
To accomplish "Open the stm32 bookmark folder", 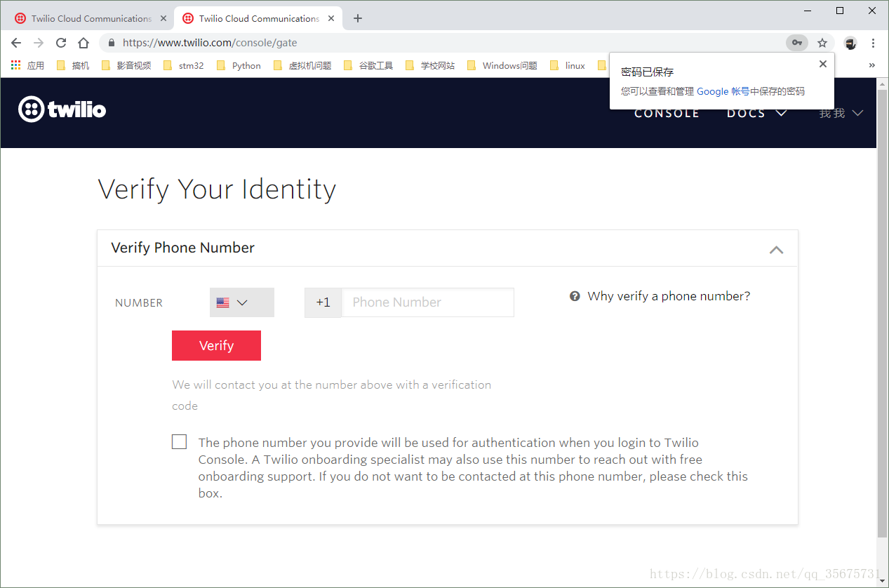I will click(184, 65).
